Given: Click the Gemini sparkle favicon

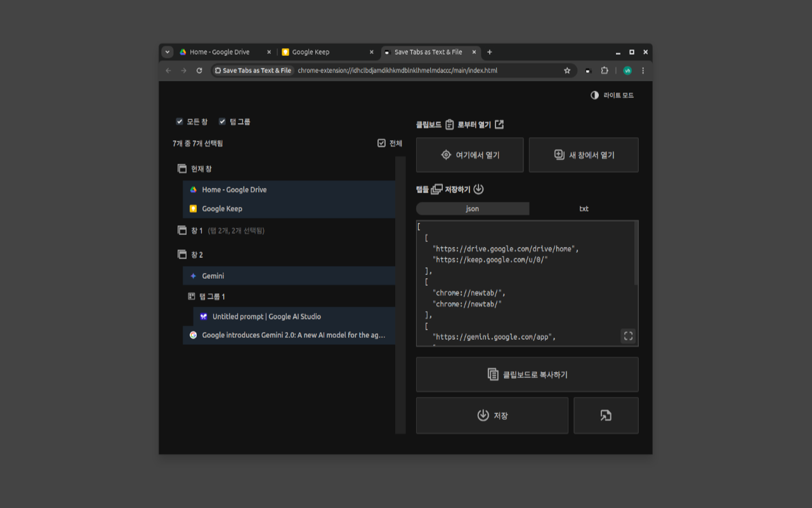Looking at the screenshot, I should click(193, 276).
